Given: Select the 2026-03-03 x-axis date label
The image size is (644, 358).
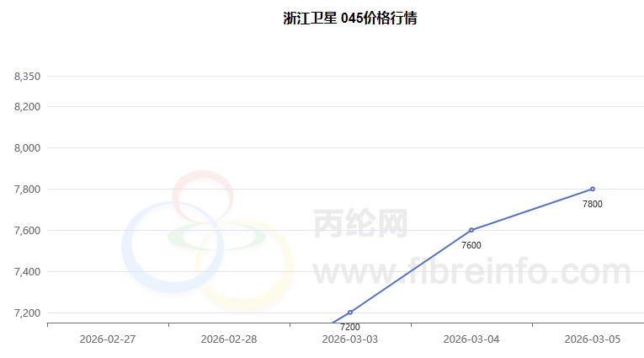Looking at the screenshot, I should [350, 339].
